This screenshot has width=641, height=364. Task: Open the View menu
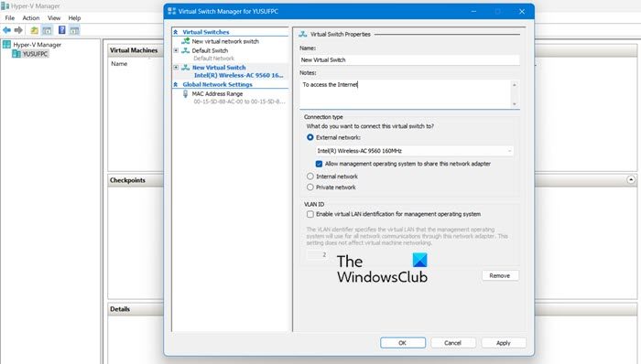[54, 18]
